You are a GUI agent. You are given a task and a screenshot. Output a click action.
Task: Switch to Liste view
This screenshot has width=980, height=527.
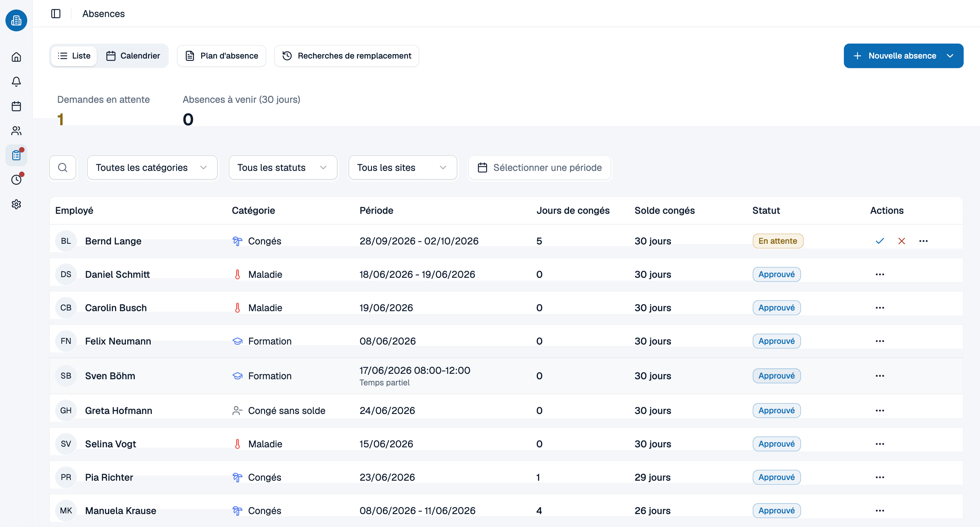[x=74, y=56]
